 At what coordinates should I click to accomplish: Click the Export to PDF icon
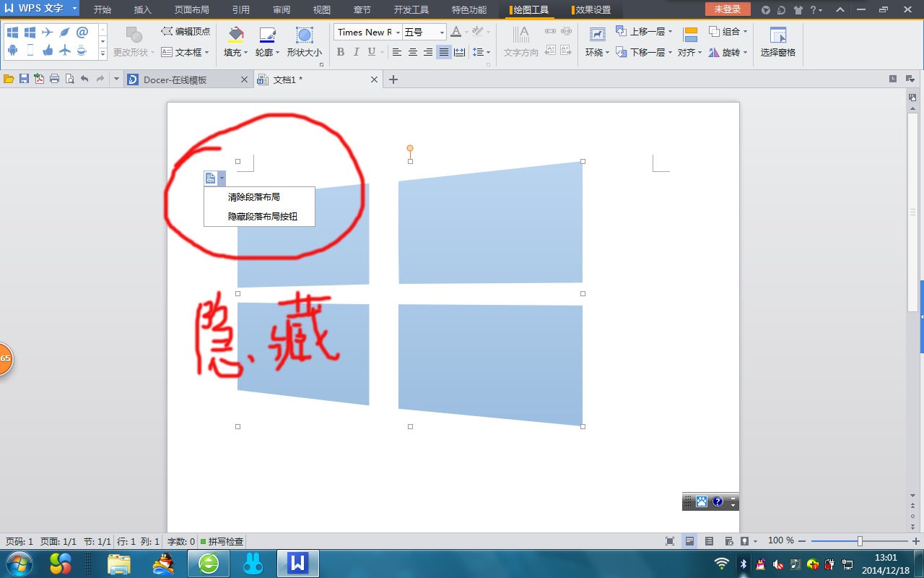click(39, 79)
